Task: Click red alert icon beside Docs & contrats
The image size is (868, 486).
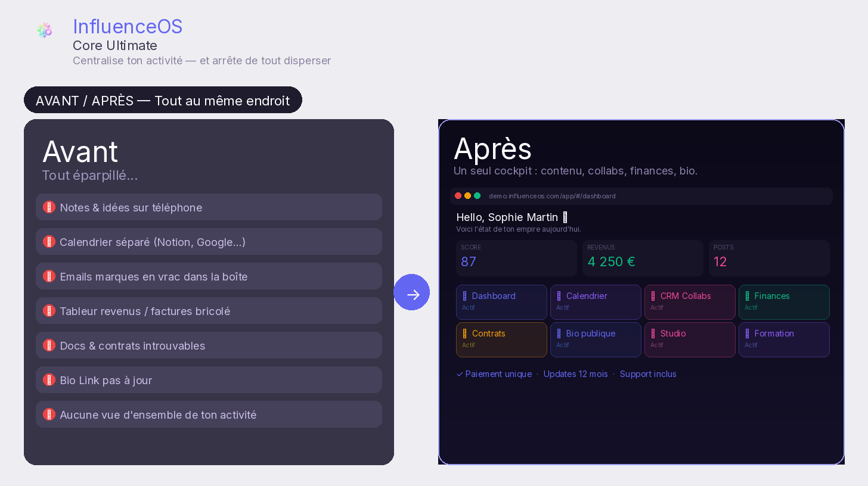Action: coord(49,345)
